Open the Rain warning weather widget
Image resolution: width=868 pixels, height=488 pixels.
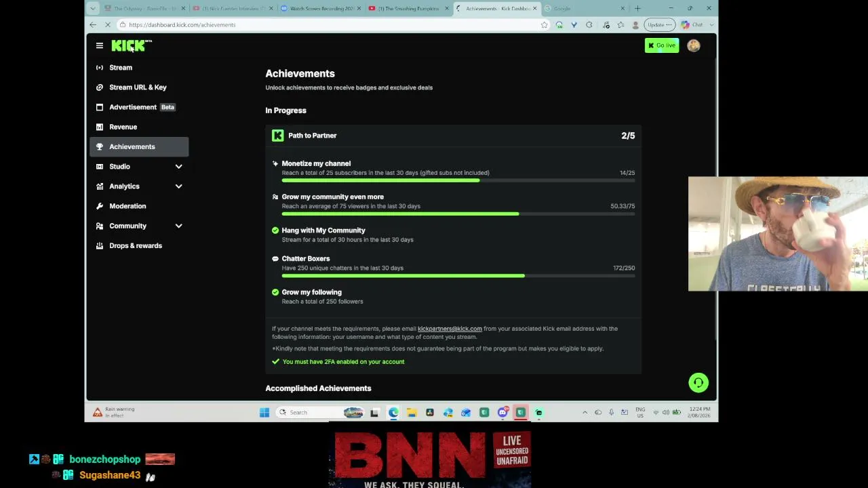pos(114,412)
